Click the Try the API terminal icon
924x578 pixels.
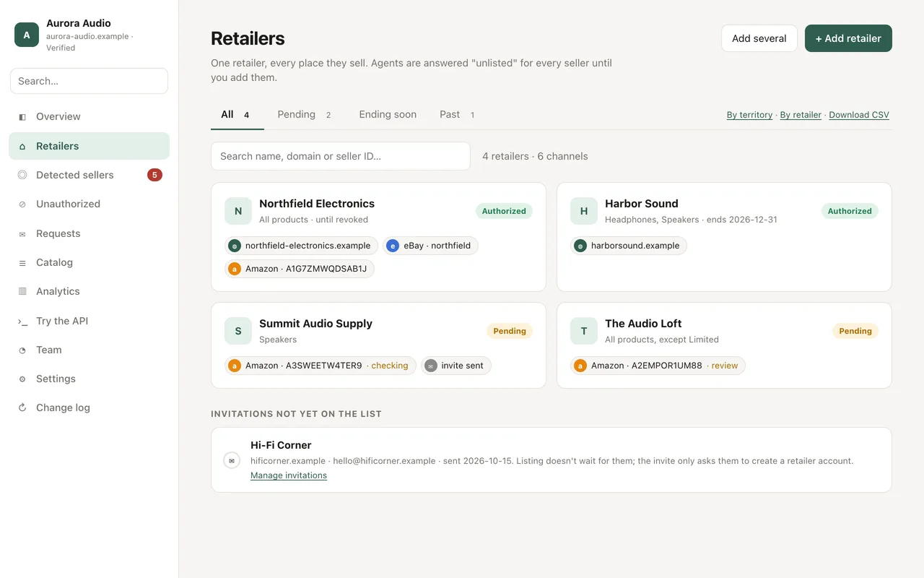pyautogui.click(x=22, y=322)
